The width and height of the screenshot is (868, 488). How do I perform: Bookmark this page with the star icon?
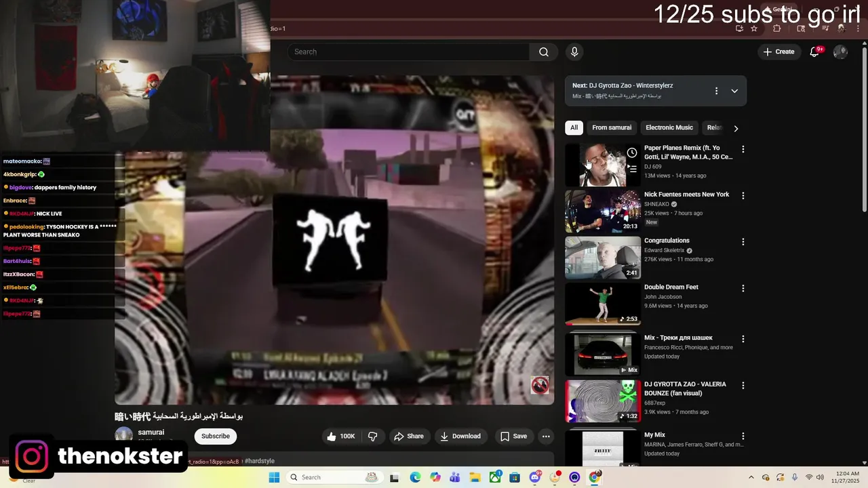coord(753,28)
